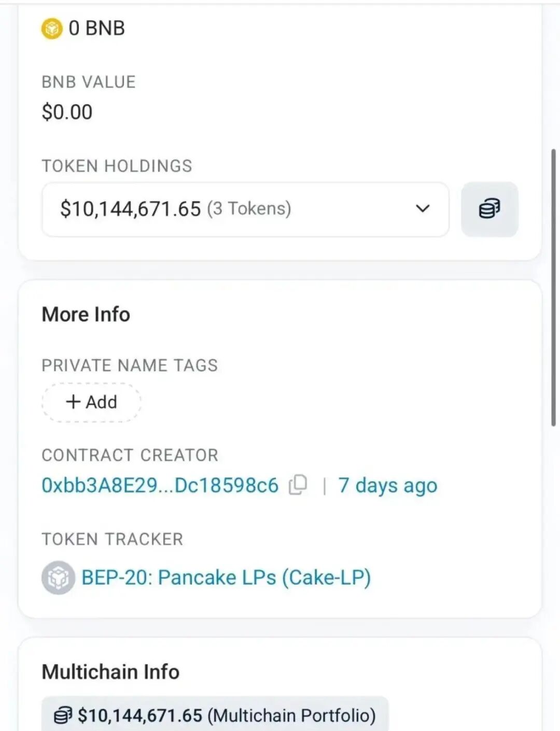Click the plus icon in Add tag
Viewport: 560px width, 731px height.
tap(73, 402)
